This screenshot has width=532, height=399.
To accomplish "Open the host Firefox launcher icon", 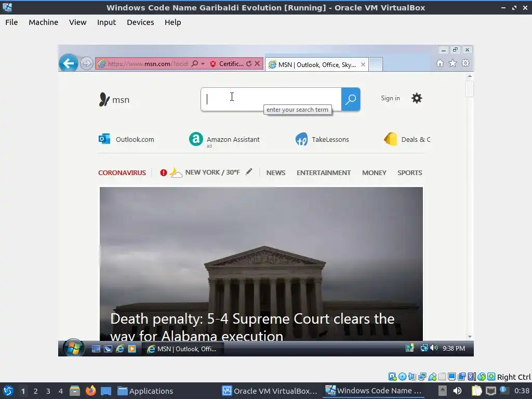I will (90, 391).
